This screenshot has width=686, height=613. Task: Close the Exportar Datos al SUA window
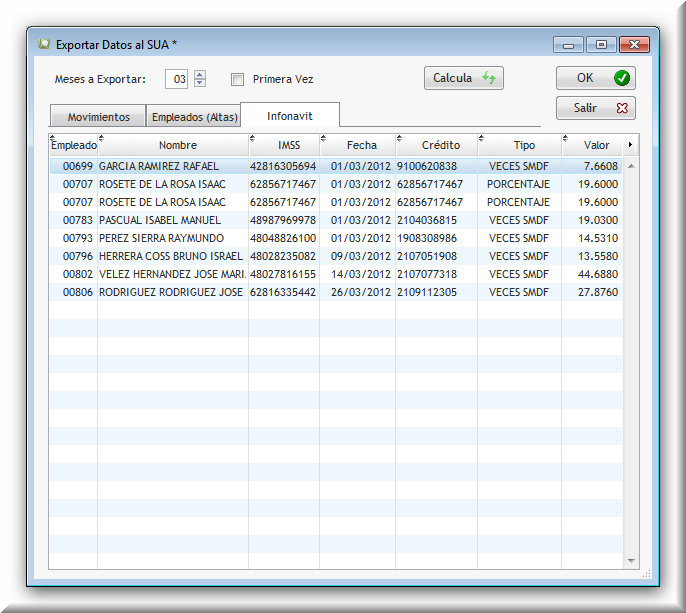[x=634, y=45]
